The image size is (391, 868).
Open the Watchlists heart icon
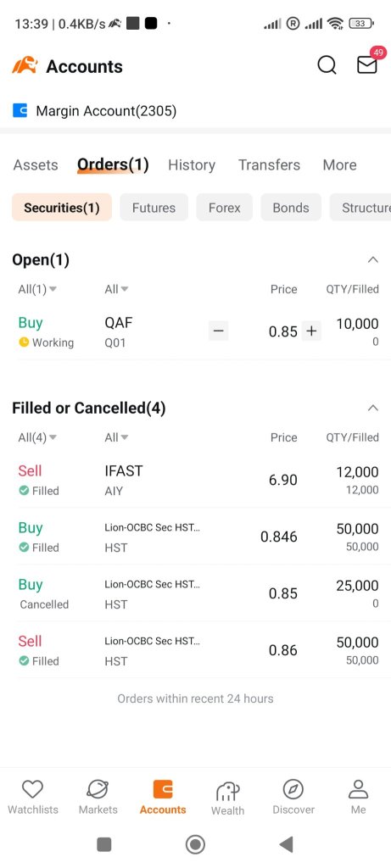coord(33,789)
